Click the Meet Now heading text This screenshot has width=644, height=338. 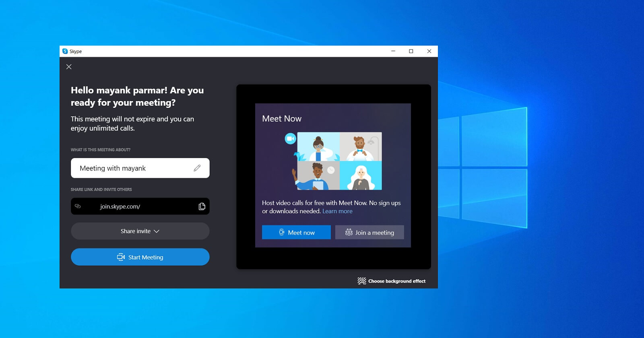pos(282,119)
